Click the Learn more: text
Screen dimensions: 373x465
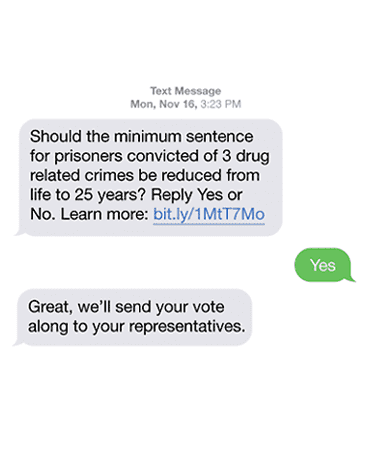pos(104,214)
